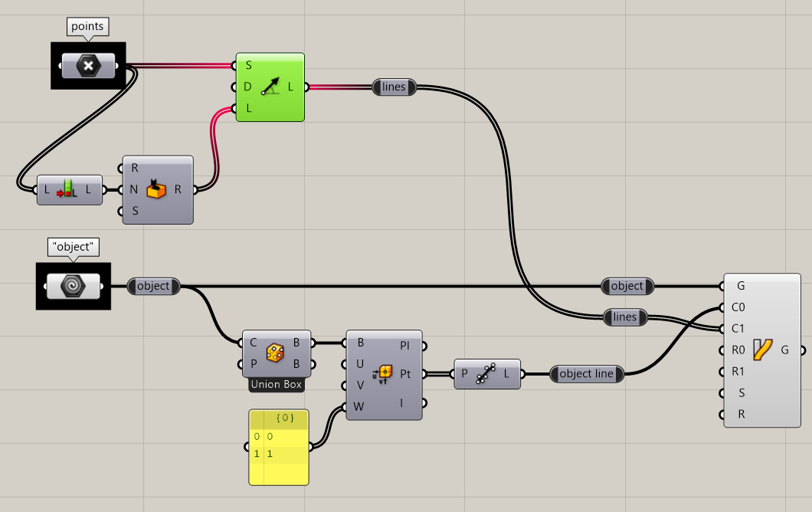Viewport: 812px width, 512px height.
Task: Select the 'object line' relay node
Action: point(586,373)
